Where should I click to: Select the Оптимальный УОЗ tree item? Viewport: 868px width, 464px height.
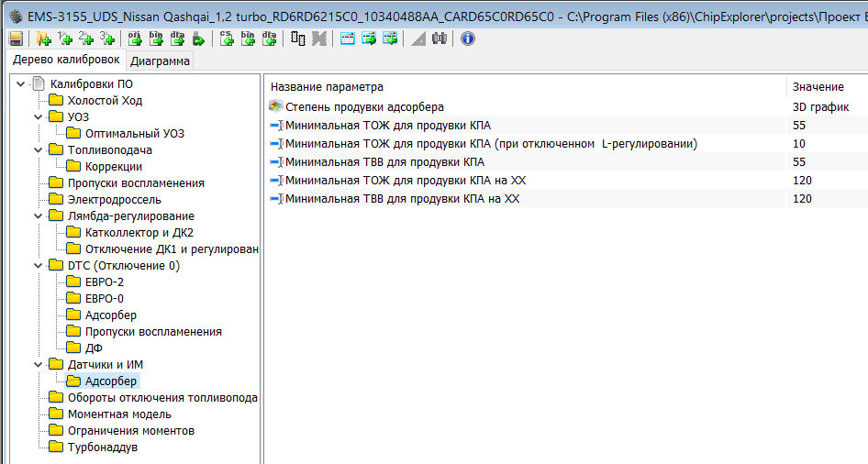(134, 134)
